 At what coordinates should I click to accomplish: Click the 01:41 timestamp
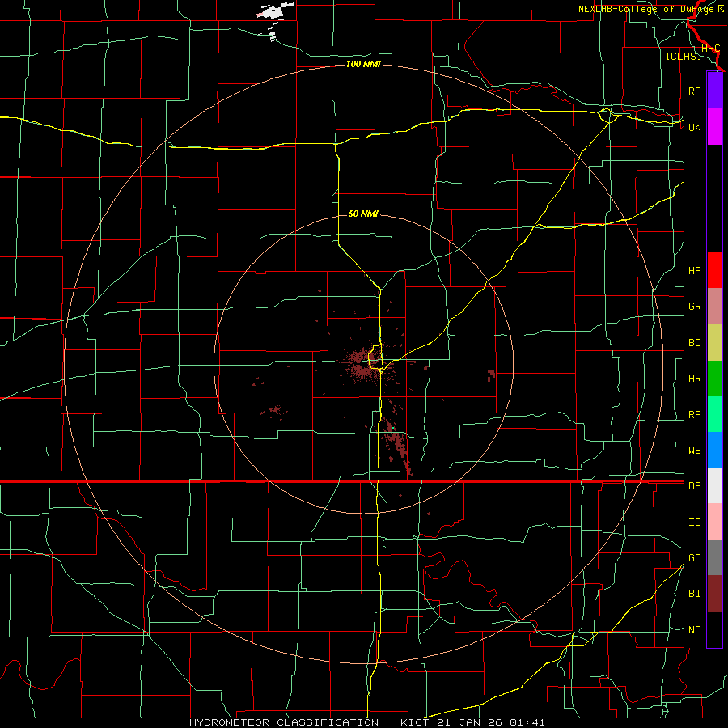click(x=527, y=722)
